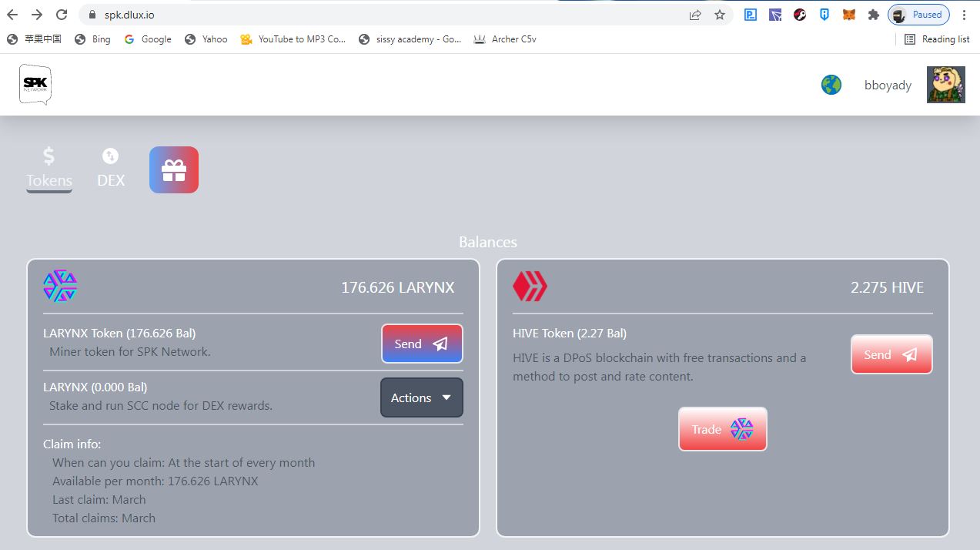Click 'When can you claim' line
This screenshot has width=980, height=550.
click(x=184, y=463)
